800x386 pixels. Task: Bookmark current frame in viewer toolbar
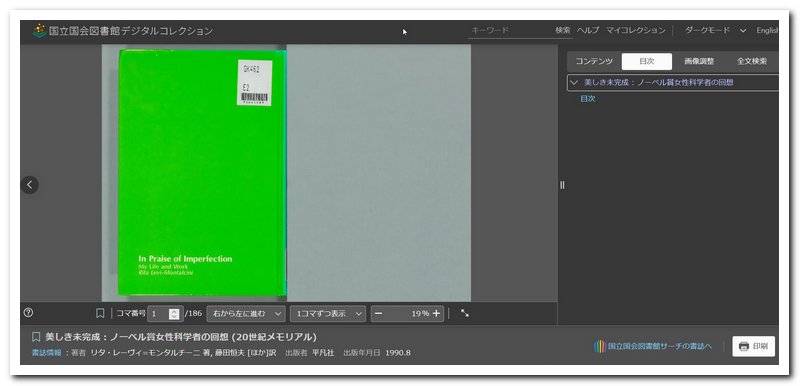click(x=100, y=313)
